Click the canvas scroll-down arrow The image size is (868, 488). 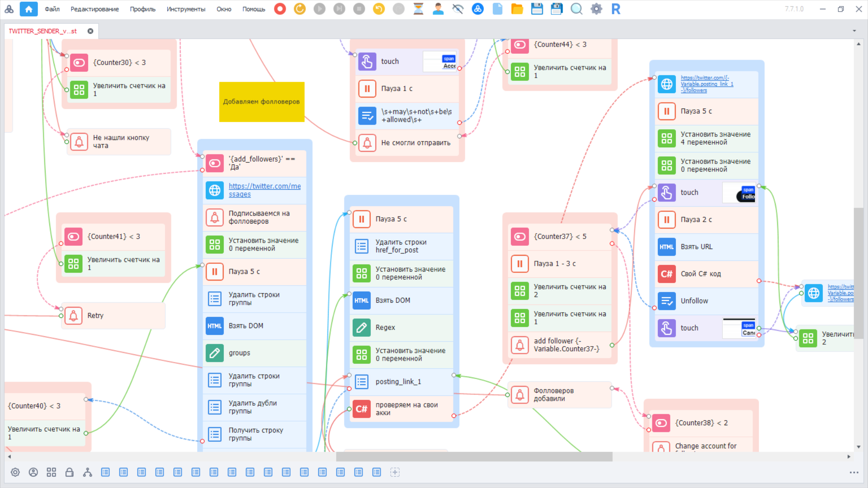858,447
